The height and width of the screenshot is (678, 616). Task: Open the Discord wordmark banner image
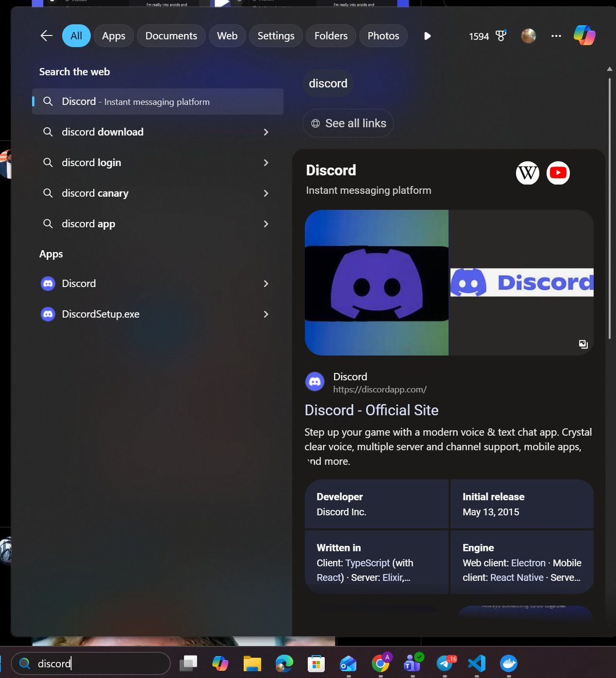tap(522, 282)
